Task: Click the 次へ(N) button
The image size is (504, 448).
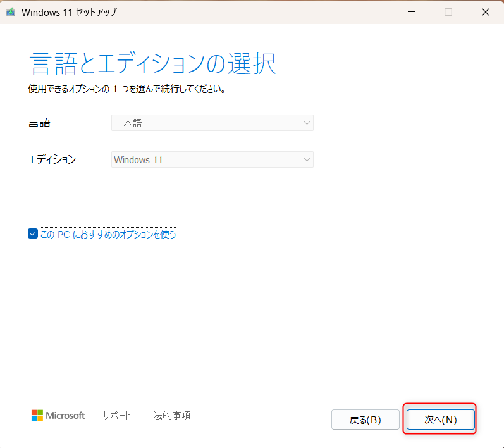Action: [x=440, y=420]
